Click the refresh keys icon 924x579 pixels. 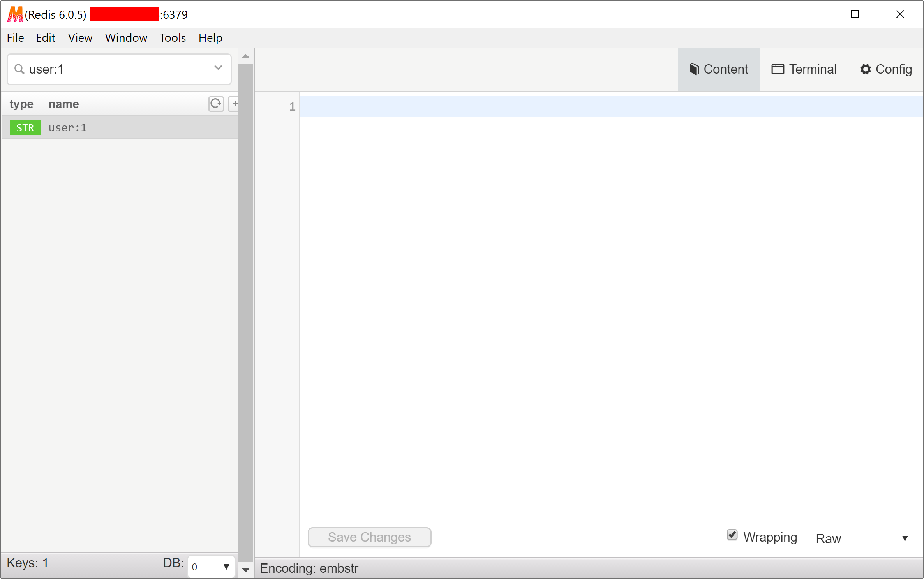tap(216, 104)
